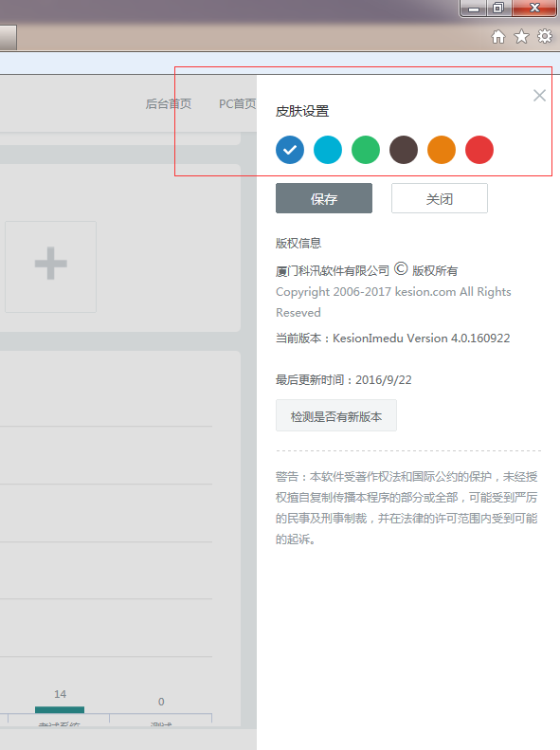This screenshot has height=750, width=560.
Task: Click the 版权信息 heading
Action: click(x=298, y=243)
